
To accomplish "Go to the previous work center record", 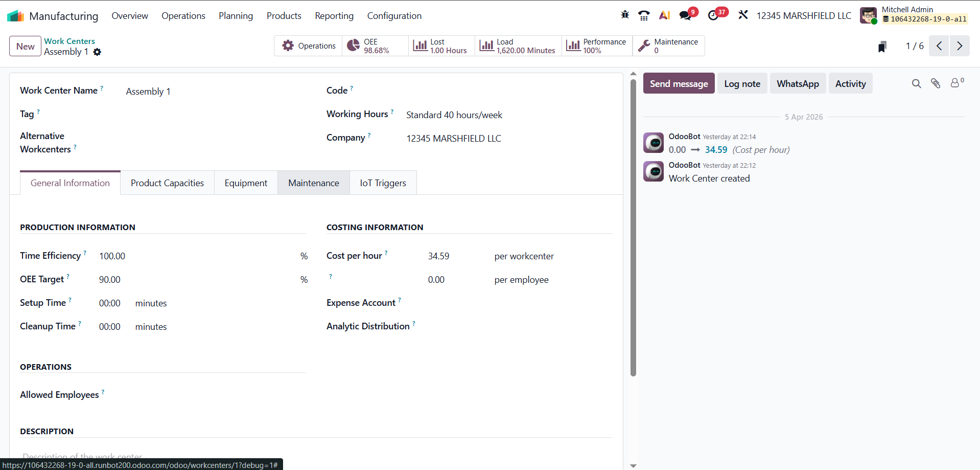I will pyautogui.click(x=939, y=46).
